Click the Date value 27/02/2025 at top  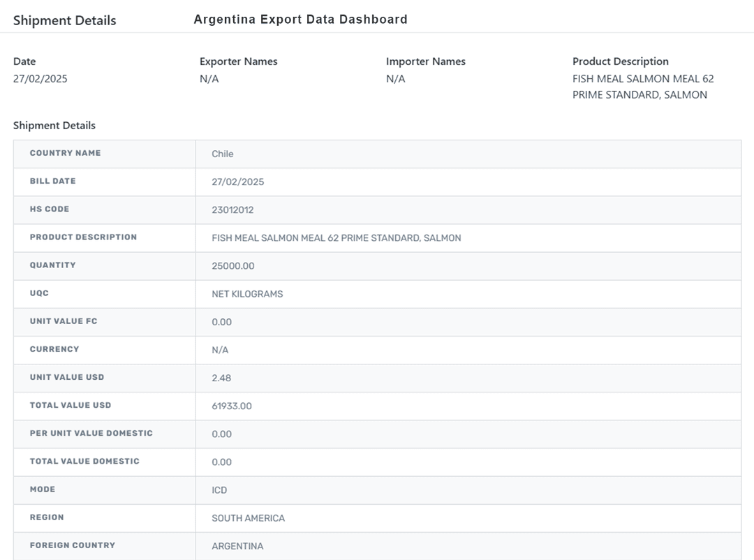point(40,79)
